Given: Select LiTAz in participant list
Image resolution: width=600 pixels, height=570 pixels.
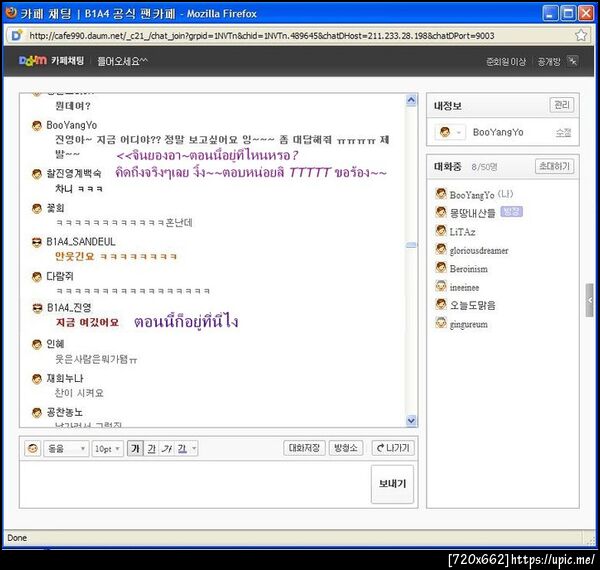Looking at the screenshot, I should pyautogui.click(x=462, y=232).
